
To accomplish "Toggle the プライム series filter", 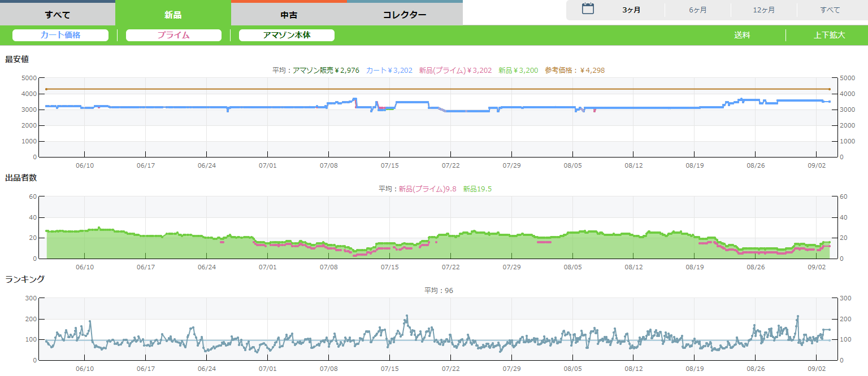I will tap(173, 35).
